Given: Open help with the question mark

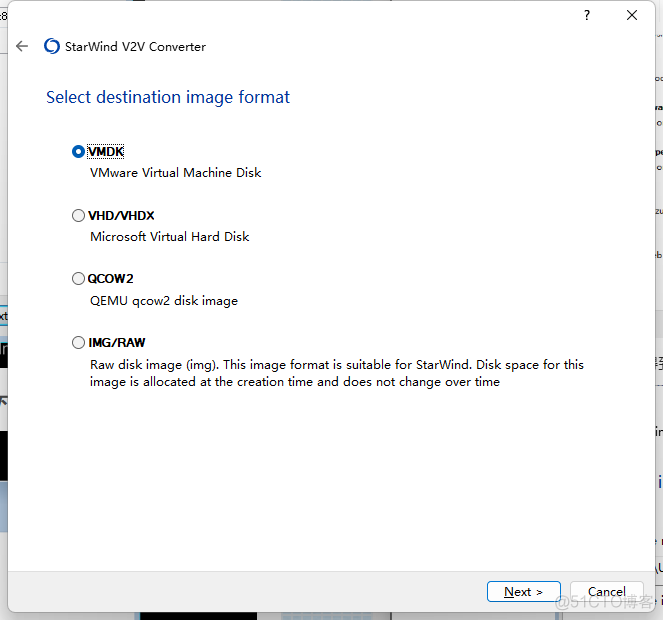Looking at the screenshot, I should pos(587,15).
